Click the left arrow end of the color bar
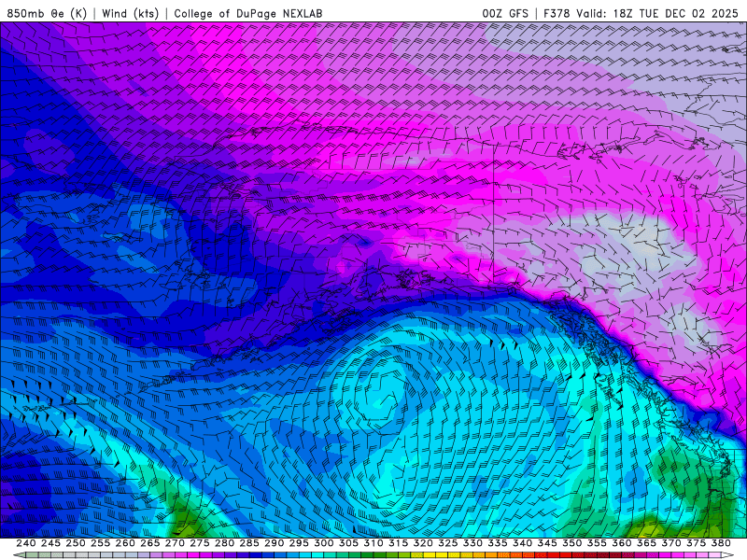747x560 pixels. pos(19,555)
